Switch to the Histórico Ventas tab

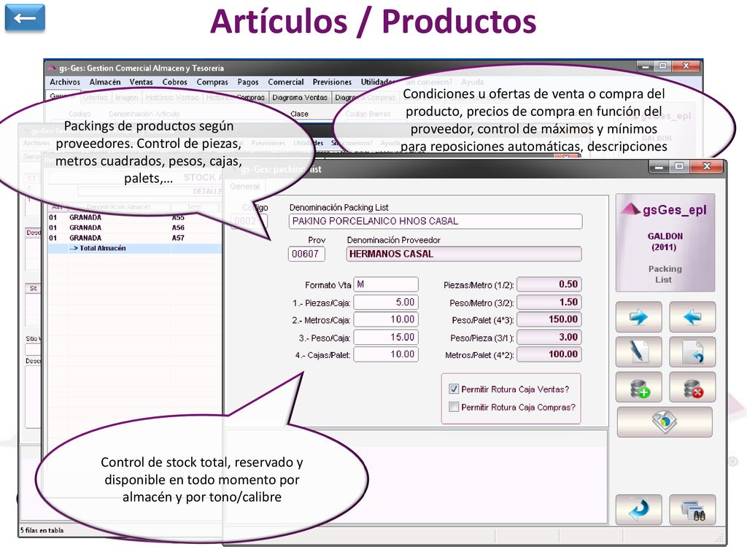pos(172,97)
